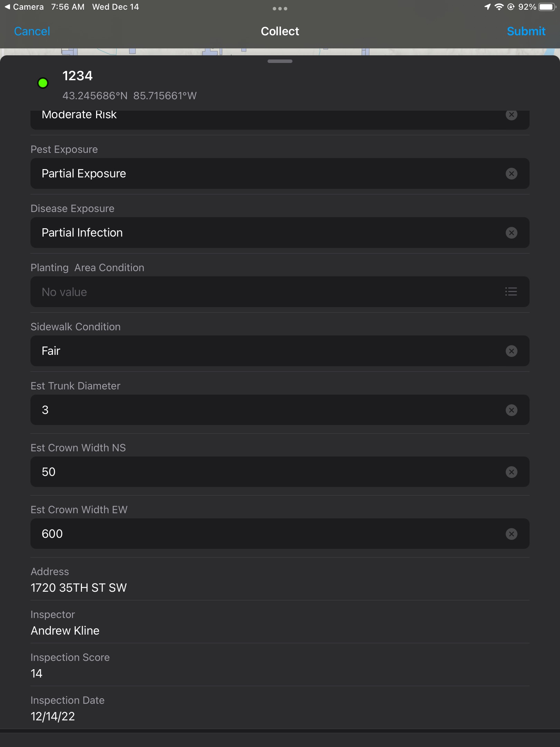Open the Pest Exposure dropdown field

(280, 174)
